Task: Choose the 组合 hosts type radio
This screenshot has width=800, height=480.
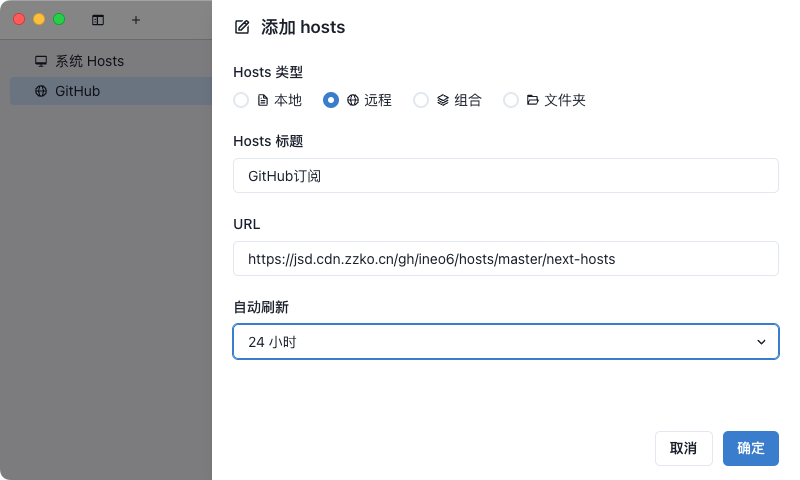Action: click(421, 100)
